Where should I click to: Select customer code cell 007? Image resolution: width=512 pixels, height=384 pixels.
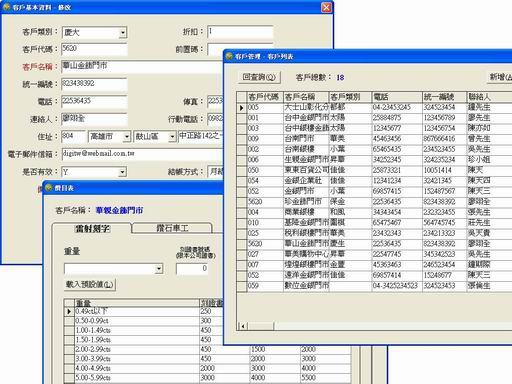pyautogui.click(x=265, y=265)
